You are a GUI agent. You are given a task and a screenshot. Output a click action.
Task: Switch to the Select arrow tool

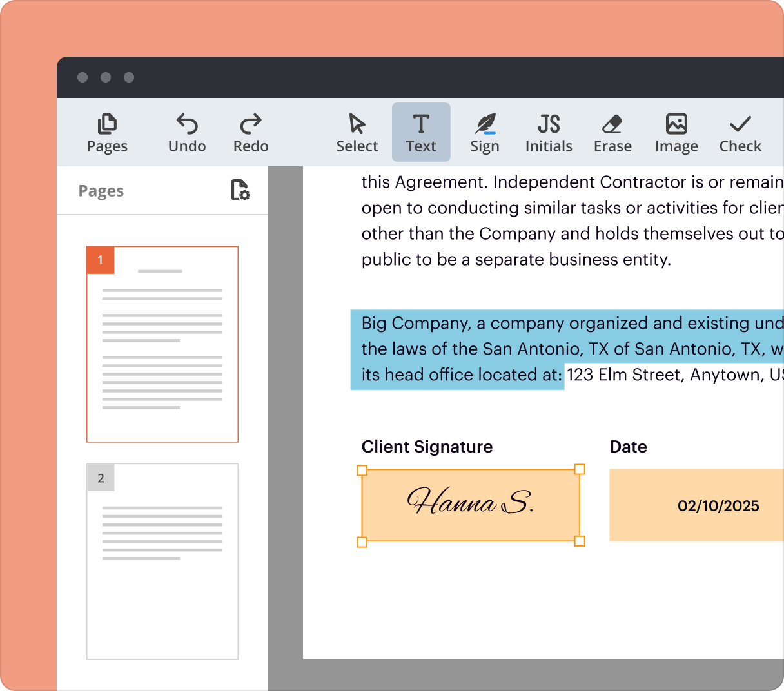tap(357, 131)
